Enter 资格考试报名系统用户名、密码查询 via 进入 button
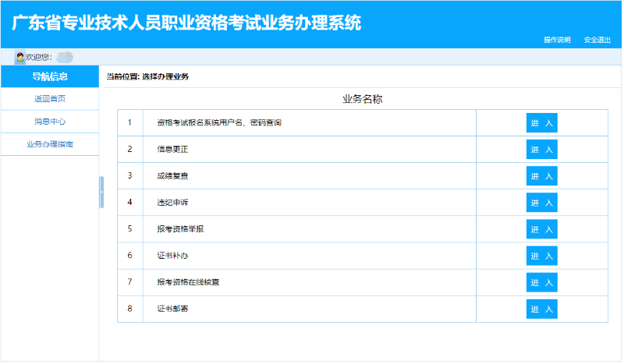Image resolution: width=624 pixels, height=364 pixels. (x=543, y=123)
